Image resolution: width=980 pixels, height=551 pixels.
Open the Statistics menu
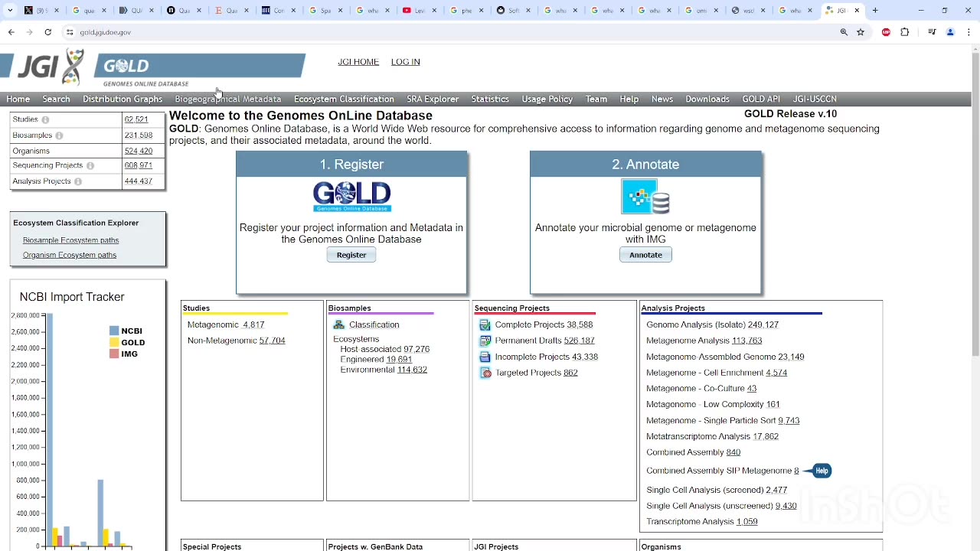pos(490,99)
